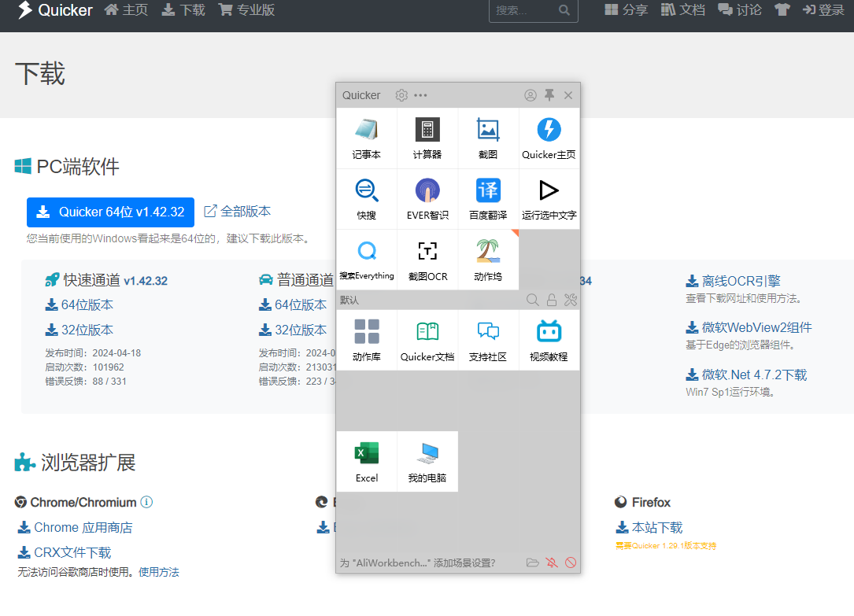The image size is (854, 616).
Task: Click the tools wrench icon in 默认 bar
Action: [x=570, y=300]
